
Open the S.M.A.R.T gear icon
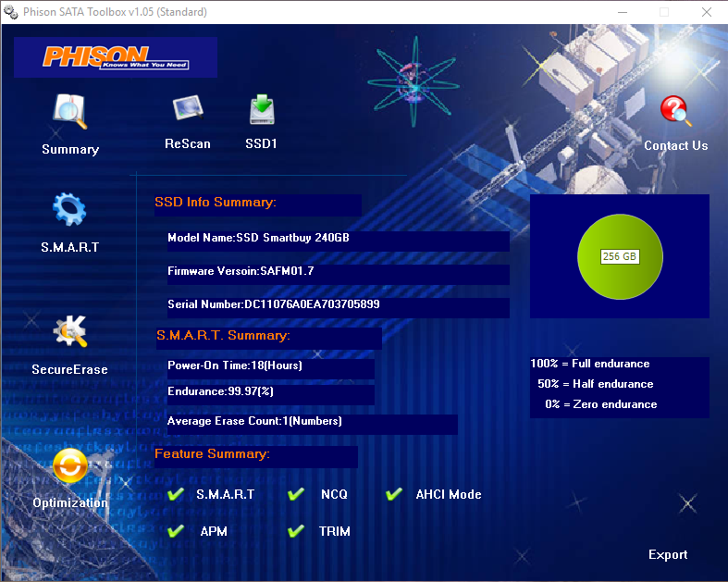[69, 209]
